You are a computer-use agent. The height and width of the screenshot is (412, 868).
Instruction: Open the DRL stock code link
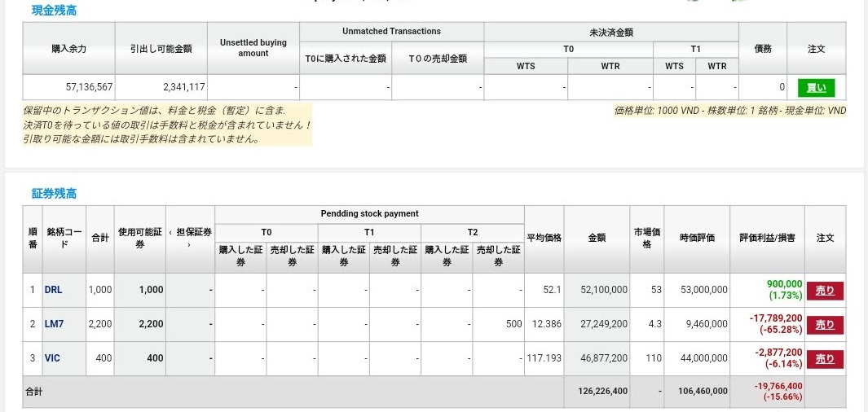(53, 290)
